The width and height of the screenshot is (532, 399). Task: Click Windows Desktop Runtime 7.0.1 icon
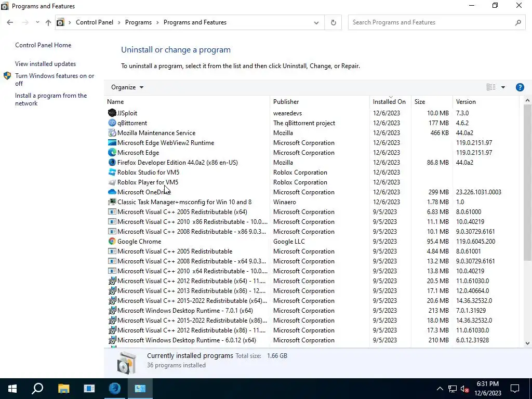click(x=112, y=311)
